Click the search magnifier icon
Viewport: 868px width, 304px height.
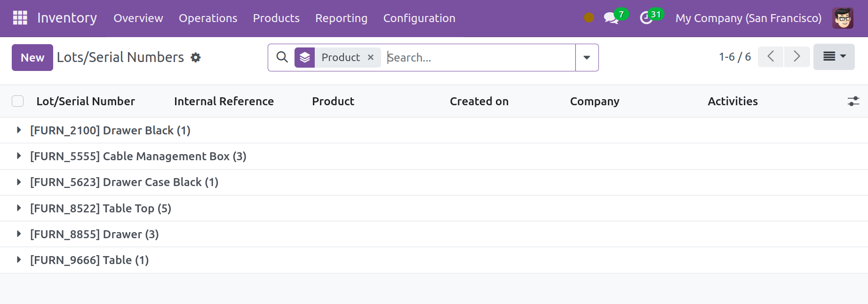pyautogui.click(x=282, y=57)
